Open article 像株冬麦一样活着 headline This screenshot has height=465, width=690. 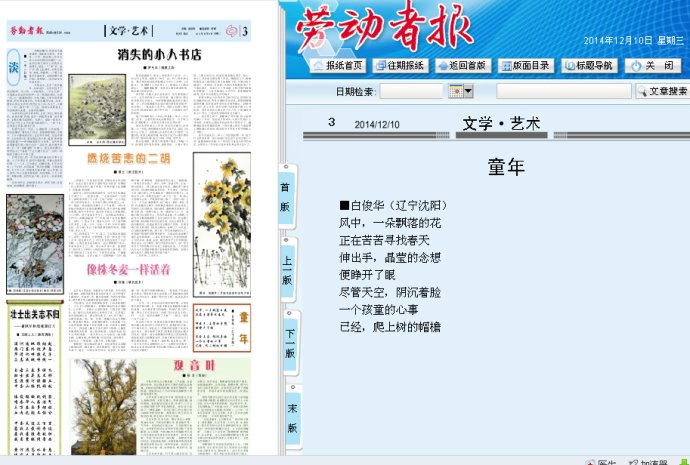[x=128, y=270]
